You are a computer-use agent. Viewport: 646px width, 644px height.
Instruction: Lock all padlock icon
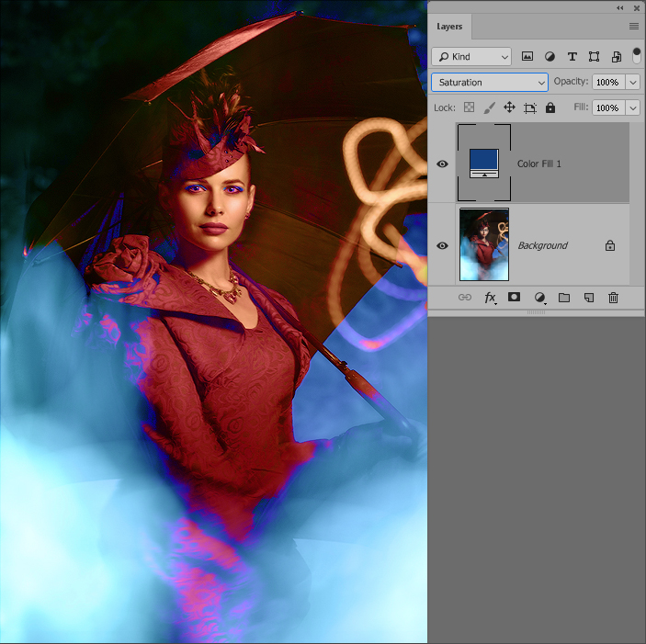click(550, 107)
